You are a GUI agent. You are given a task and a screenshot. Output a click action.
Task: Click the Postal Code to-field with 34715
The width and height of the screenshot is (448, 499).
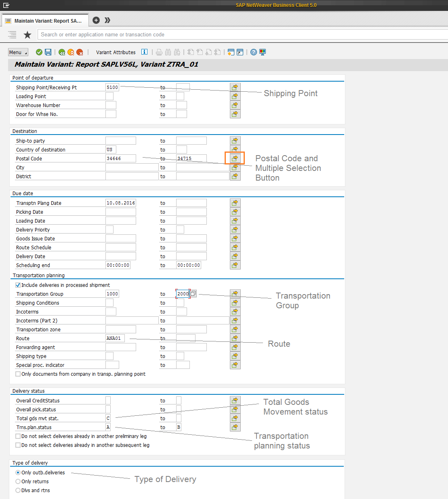tap(191, 158)
